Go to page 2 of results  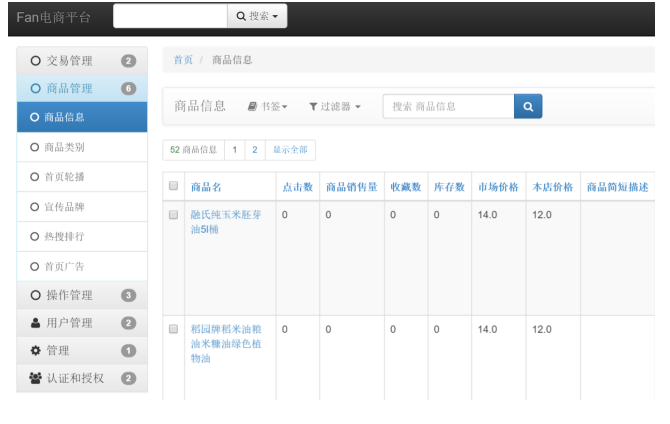point(255,150)
